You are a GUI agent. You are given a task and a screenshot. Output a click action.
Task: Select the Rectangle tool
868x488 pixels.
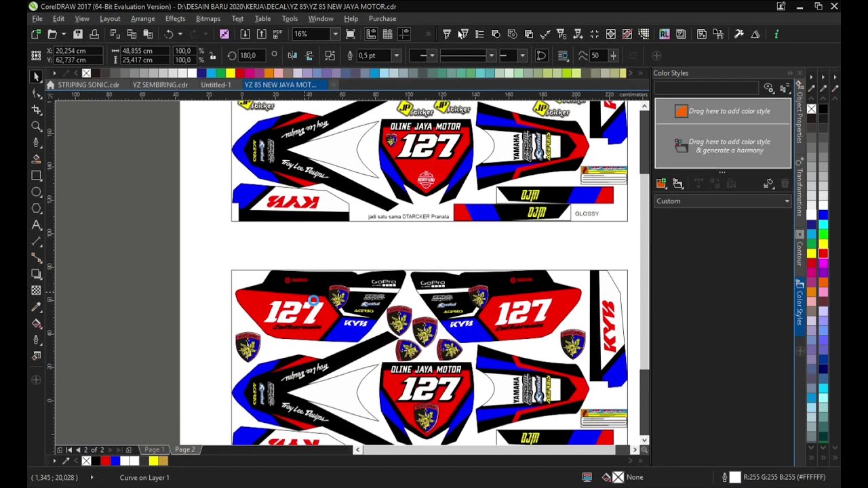coord(37,176)
